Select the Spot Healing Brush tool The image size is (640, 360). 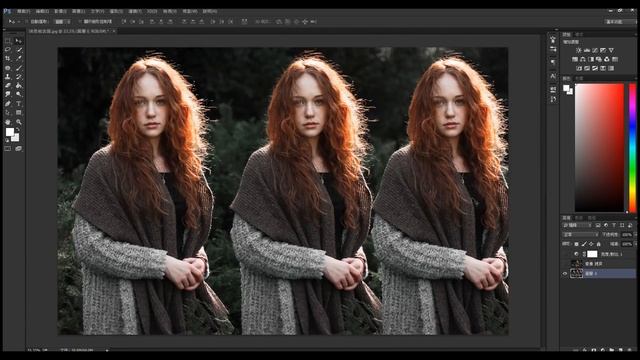pos(8,68)
